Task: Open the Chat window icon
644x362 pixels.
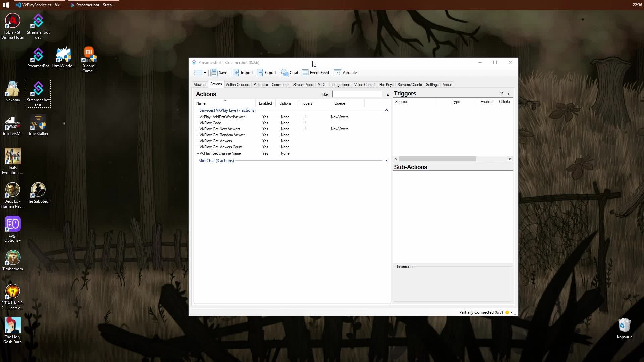Action: click(285, 73)
